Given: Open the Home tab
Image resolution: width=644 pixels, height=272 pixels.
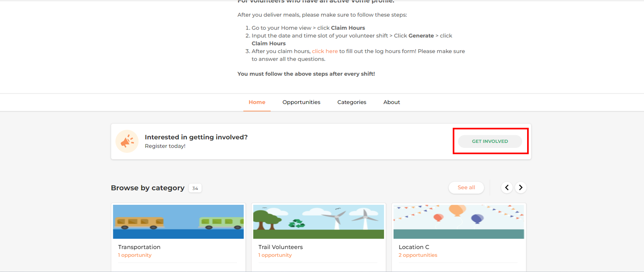Looking at the screenshot, I should coord(257,102).
